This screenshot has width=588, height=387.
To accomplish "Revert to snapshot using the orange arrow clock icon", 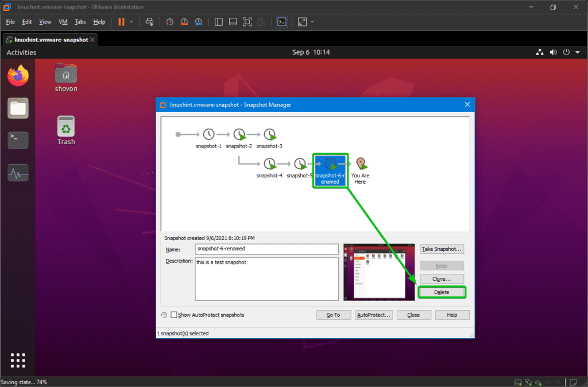I will (184, 22).
